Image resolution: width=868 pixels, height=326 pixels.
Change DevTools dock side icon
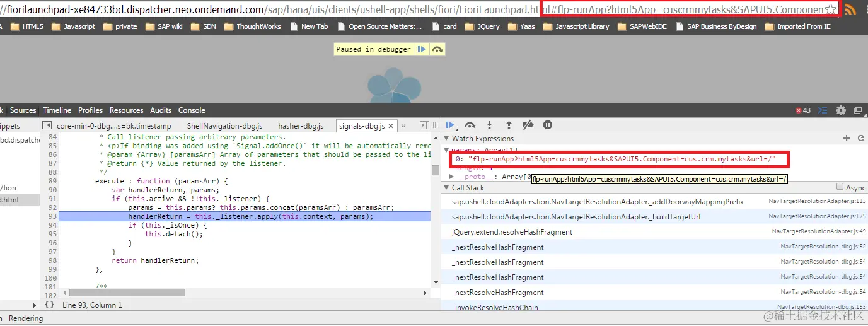click(859, 110)
